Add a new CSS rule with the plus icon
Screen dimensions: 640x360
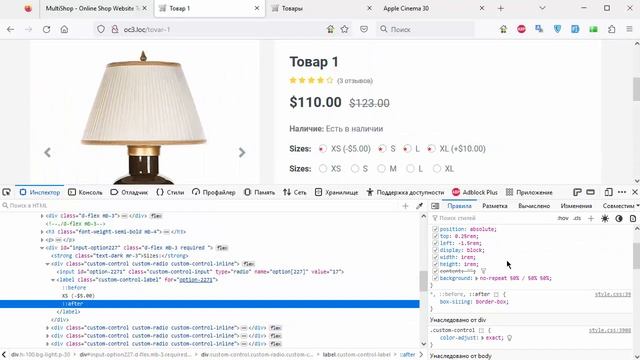[591, 218]
